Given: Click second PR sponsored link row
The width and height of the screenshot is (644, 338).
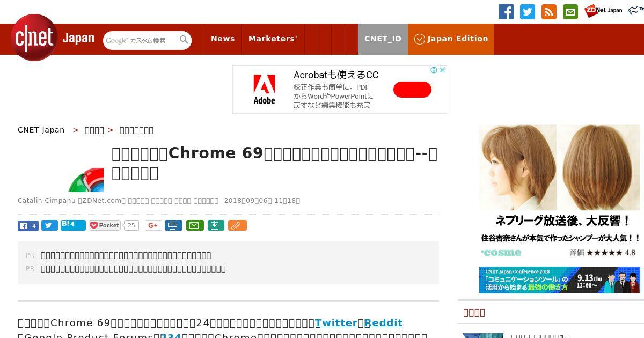Looking at the screenshot, I should click(x=133, y=269).
